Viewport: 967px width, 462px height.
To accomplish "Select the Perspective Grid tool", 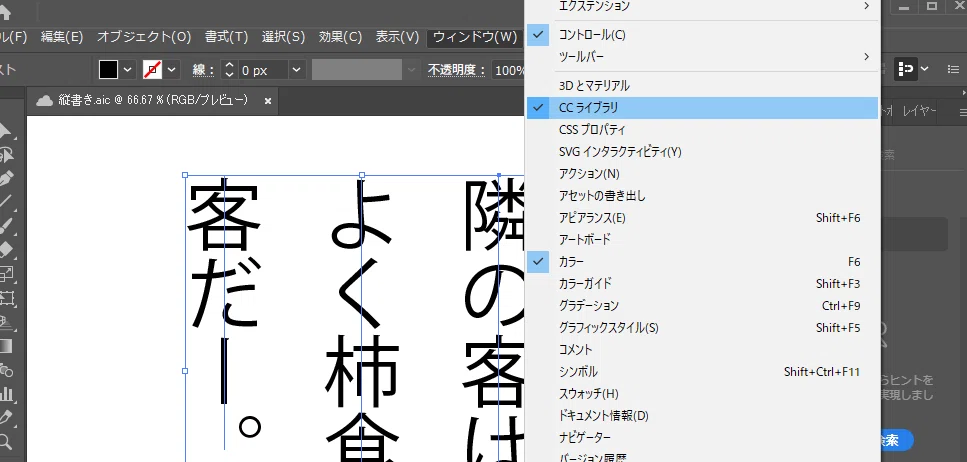I will tap(6, 322).
